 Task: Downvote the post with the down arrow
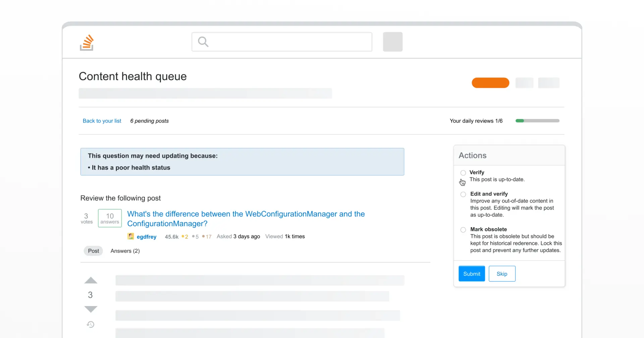coord(91,309)
